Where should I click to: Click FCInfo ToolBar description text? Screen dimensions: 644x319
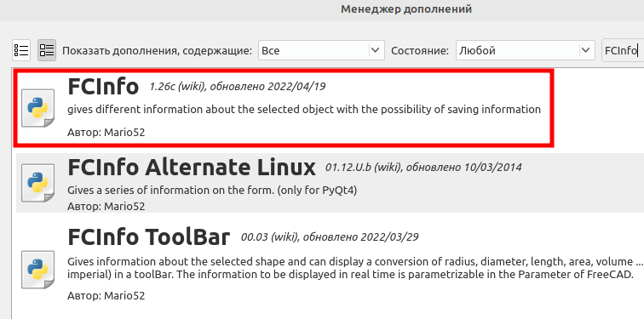(355, 268)
